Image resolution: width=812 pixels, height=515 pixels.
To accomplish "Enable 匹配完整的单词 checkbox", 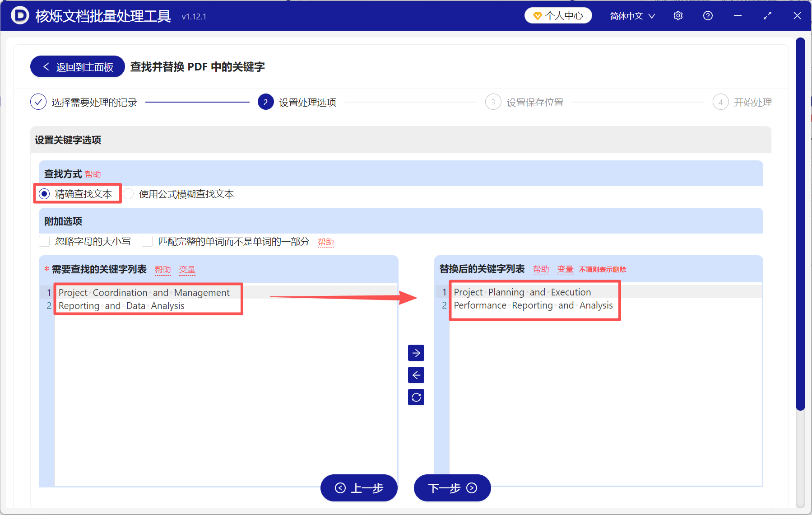I will pos(147,241).
